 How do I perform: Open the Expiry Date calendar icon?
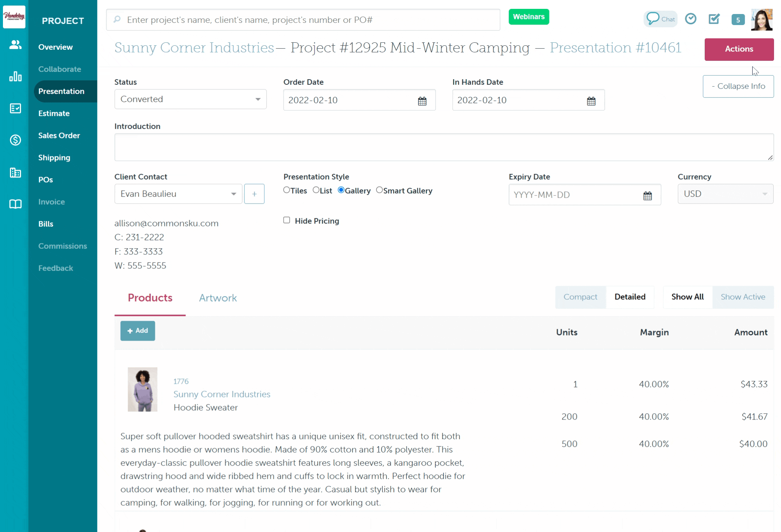pos(647,195)
